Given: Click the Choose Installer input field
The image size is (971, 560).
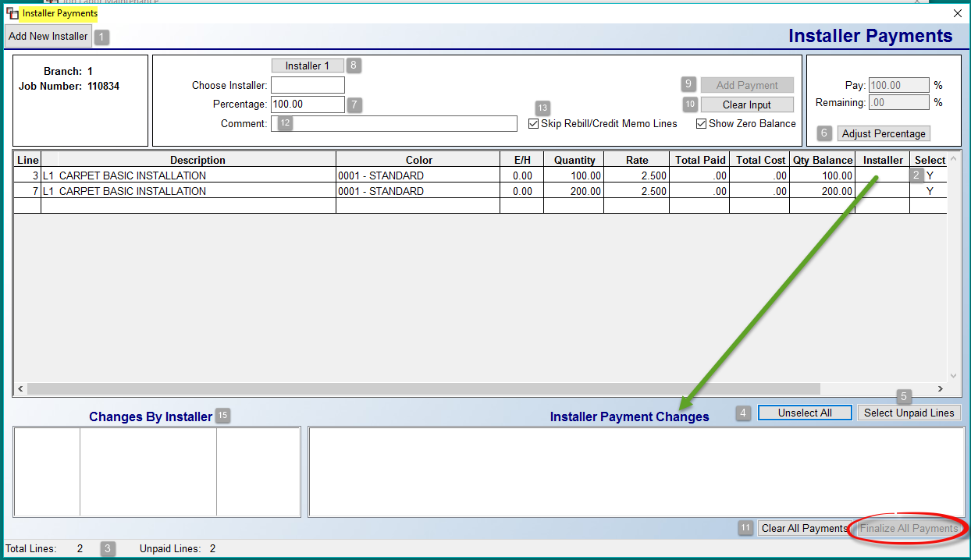Looking at the screenshot, I should pyautogui.click(x=308, y=85).
